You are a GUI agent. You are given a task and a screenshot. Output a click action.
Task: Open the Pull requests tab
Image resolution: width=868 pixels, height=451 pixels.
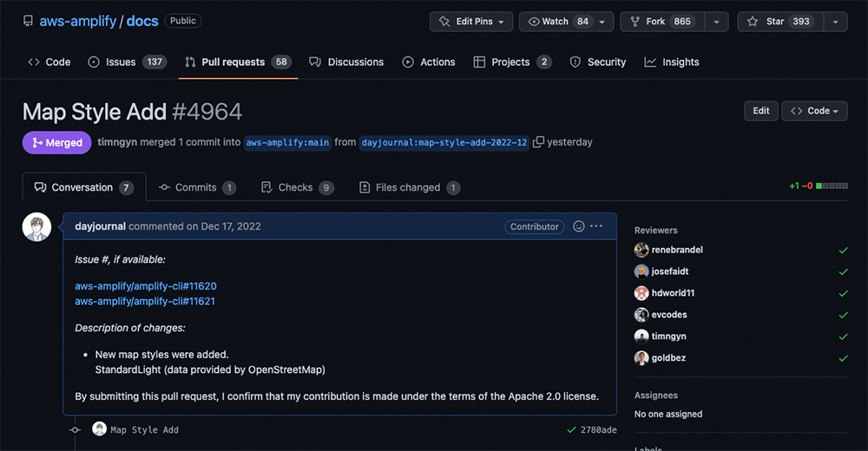coord(238,62)
